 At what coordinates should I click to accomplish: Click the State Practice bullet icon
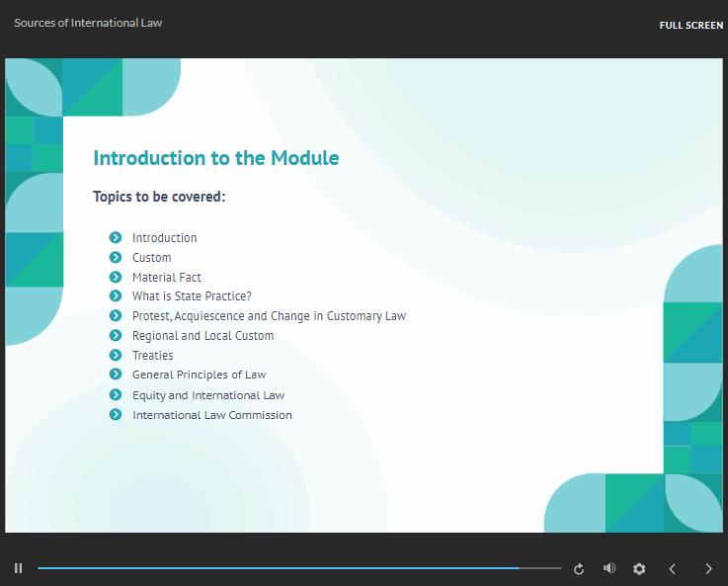116,295
